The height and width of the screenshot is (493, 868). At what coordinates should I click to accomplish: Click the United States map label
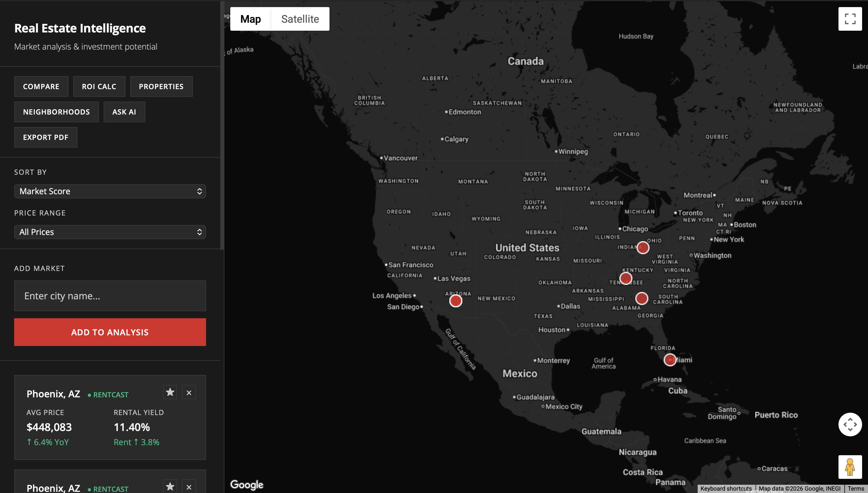[x=527, y=248]
